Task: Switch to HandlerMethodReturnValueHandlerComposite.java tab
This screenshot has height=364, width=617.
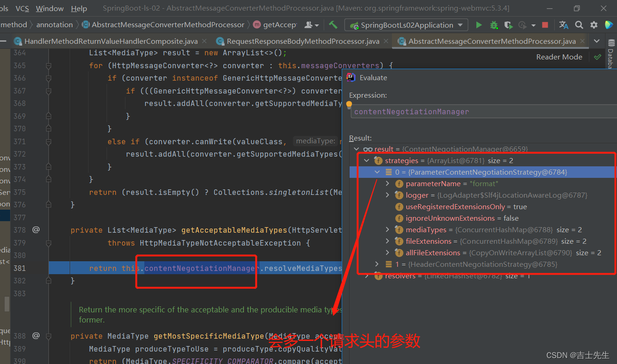Action: pos(111,41)
